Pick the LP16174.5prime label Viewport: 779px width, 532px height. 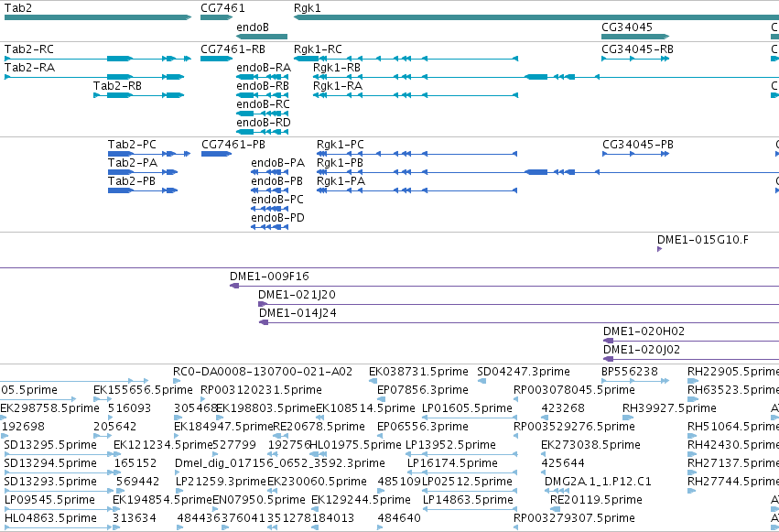coord(452,463)
